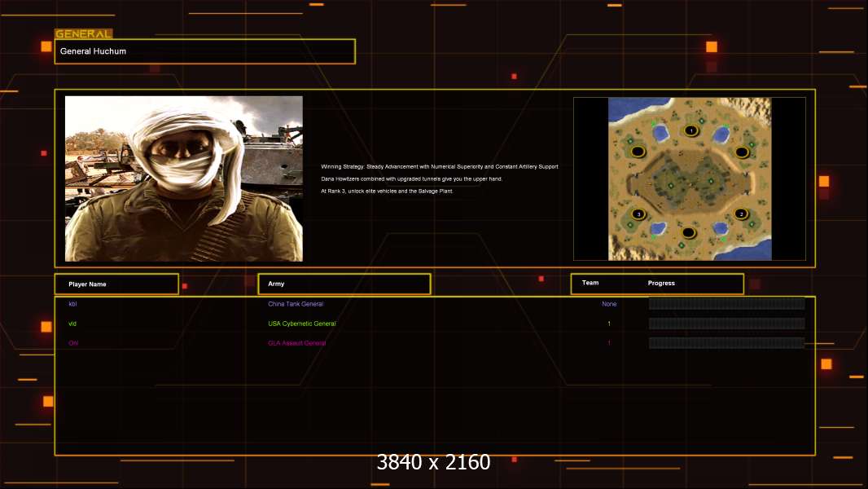
Task: Click the China Tank General army entry
Action: 296,304
